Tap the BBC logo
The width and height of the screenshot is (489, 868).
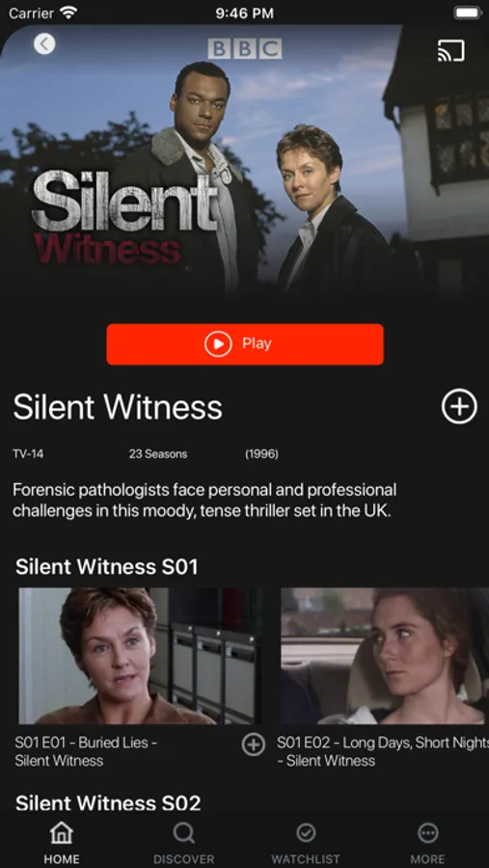pos(245,49)
